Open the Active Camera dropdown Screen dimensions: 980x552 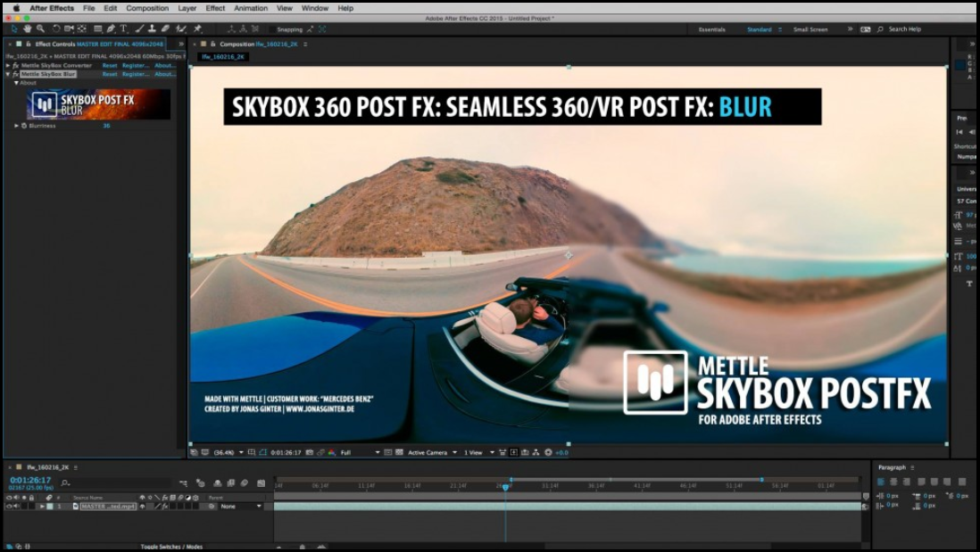point(433,453)
